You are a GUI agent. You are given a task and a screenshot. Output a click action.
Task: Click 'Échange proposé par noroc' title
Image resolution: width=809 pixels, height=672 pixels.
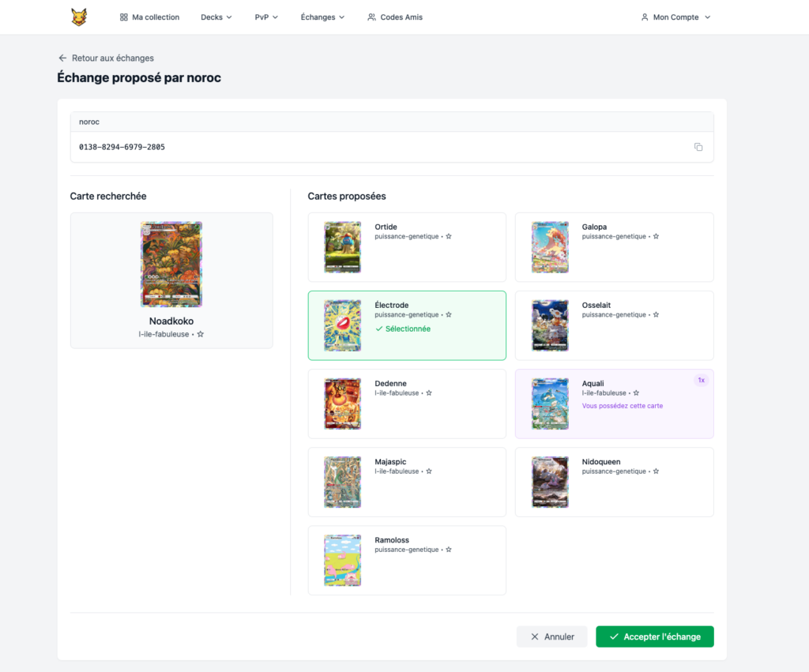(x=139, y=77)
